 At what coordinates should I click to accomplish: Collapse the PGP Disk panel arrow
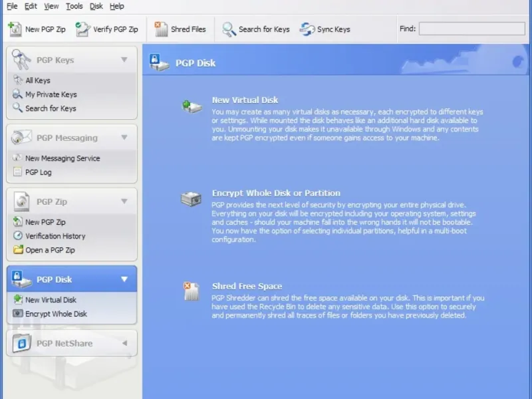(124, 279)
